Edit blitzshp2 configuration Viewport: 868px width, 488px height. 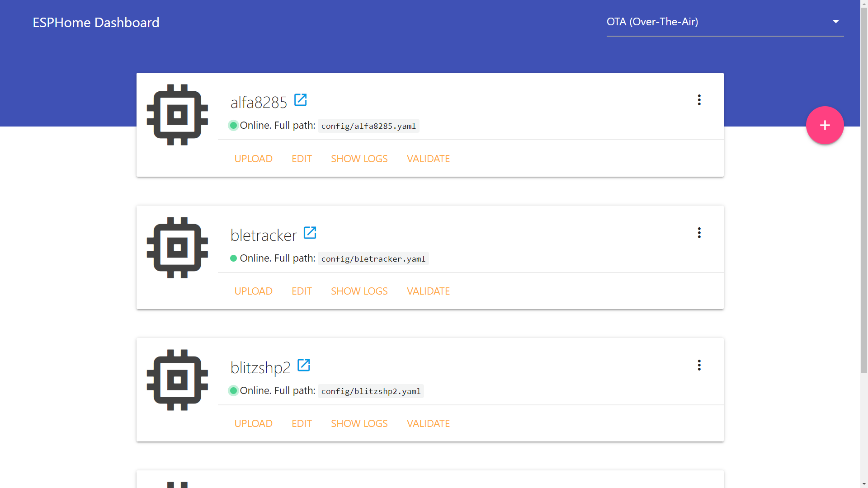[x=302, y=423]
